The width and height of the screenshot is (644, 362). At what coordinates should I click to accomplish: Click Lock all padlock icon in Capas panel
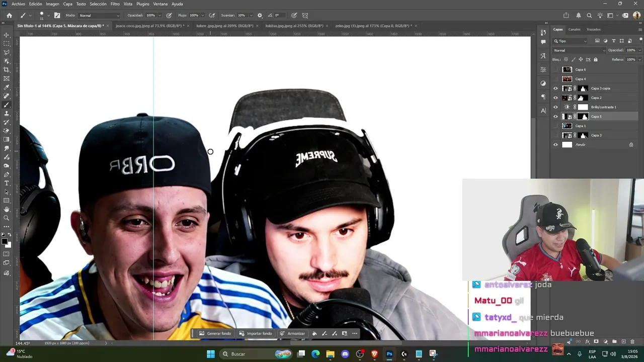(x=596, y=59)
